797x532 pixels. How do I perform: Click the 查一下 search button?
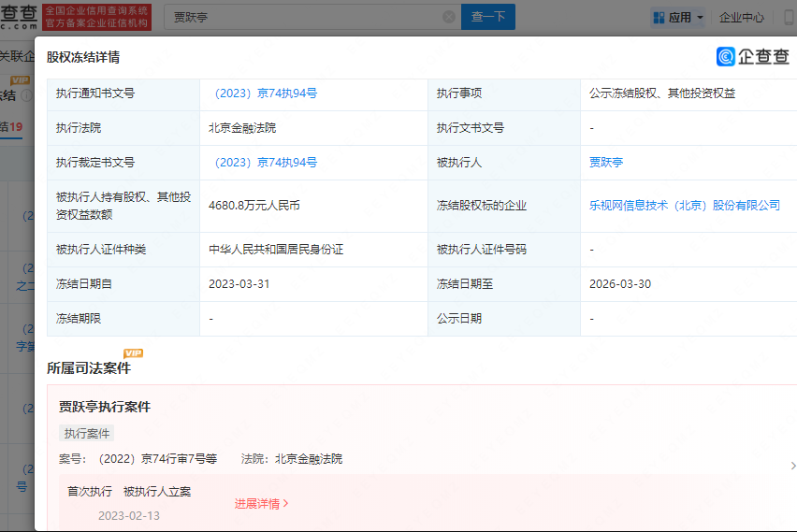point(487,17)
